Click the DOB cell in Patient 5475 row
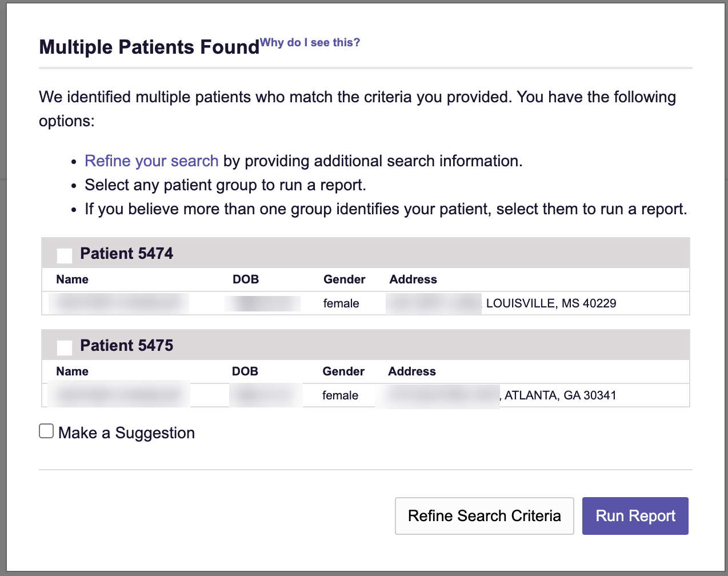728x576 pixels. (266, 394)
